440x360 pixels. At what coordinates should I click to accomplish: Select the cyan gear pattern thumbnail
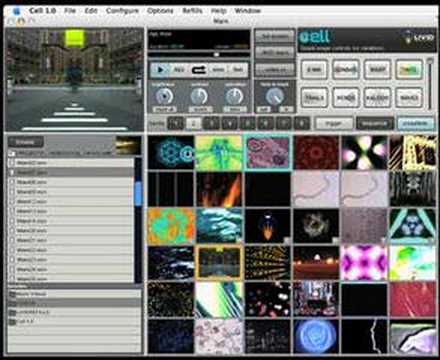pos(171,152)
